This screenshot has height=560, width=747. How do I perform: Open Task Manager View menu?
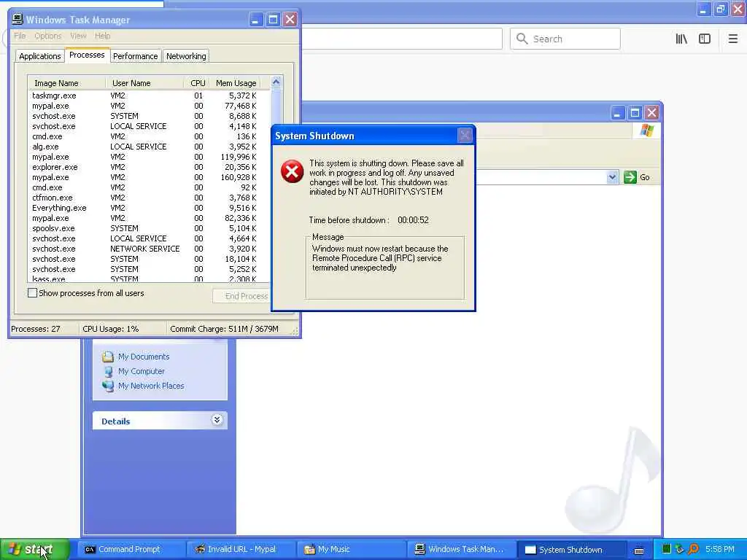pos(78,36)
